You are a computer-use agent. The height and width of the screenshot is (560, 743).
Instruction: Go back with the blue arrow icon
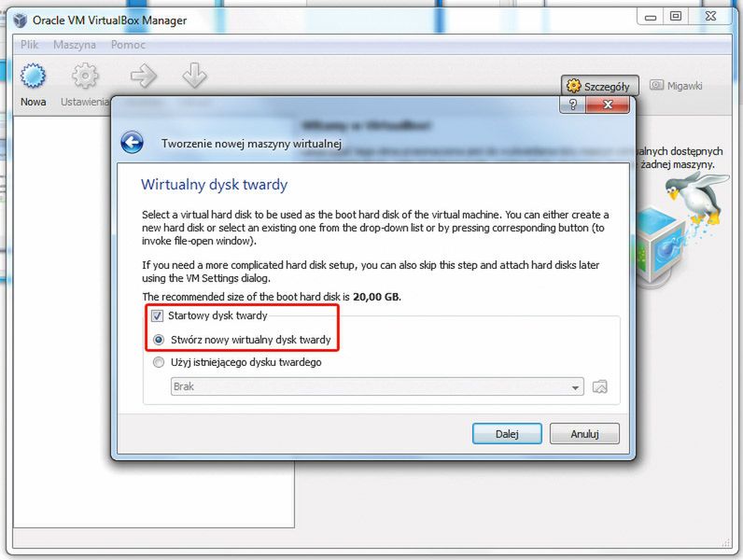132,142
